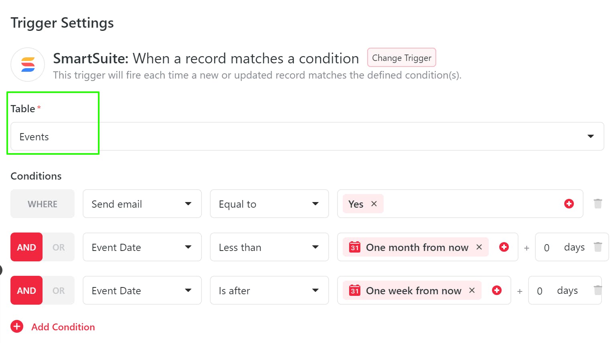Click the Change Trigger button
Viewport: 614px width, 364px height.
click(x=401, y=58)
